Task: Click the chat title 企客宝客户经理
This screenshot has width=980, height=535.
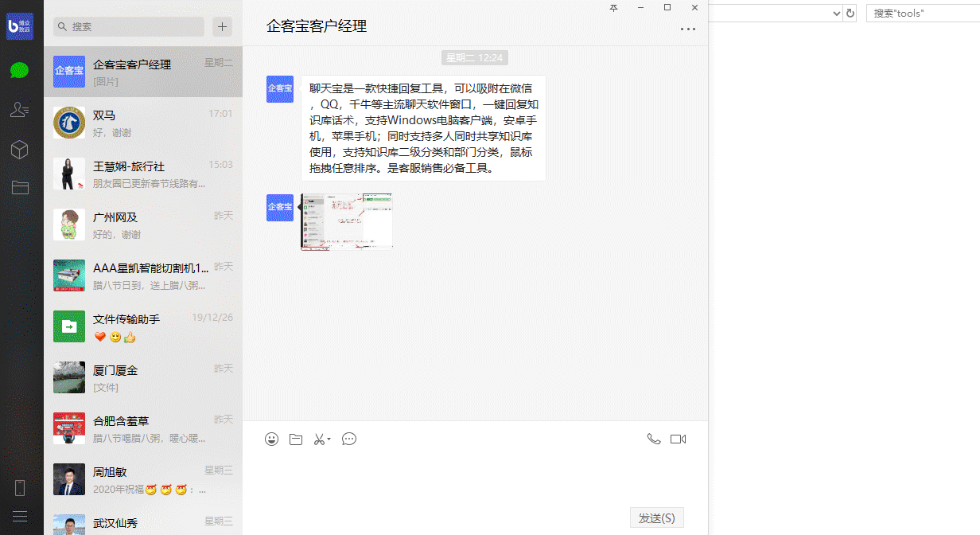Action: pyautogui.click(x=317, y=26)
